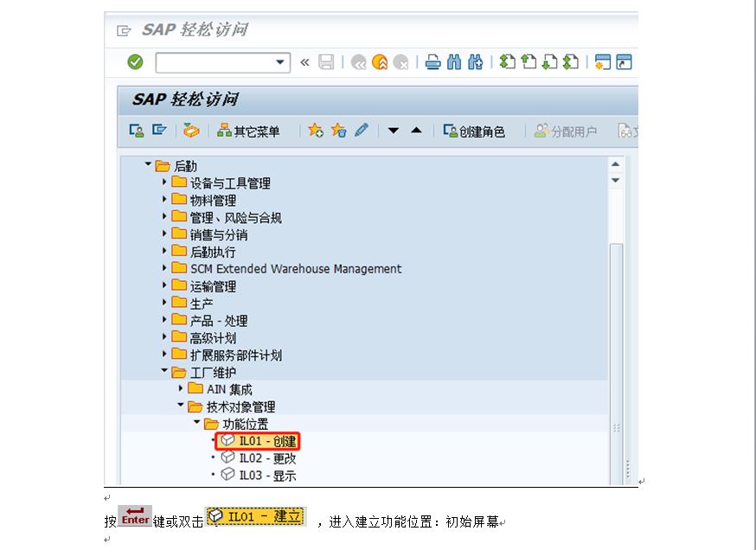Select the 销售与分销 tree label
This screenshot has height=550, width=756.
click(x=219, y=234)
